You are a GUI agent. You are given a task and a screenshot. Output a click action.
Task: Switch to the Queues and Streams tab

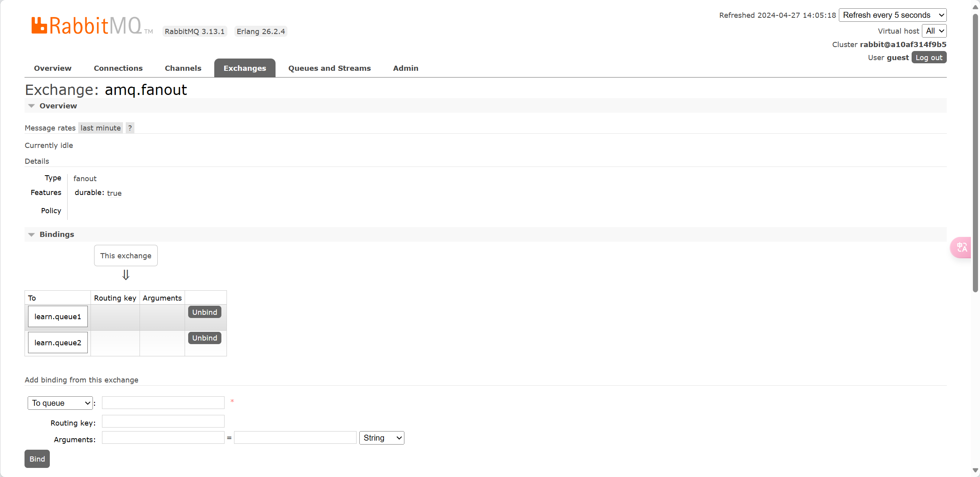coord(329,68)
